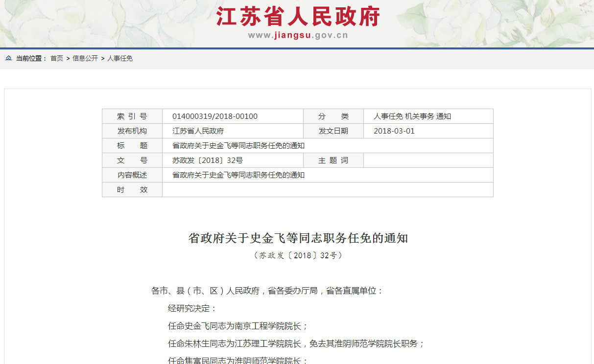The image size is (594, 364).
Task: Select the issuing agency value 江苏省人民政府
Action: (198, 131)
